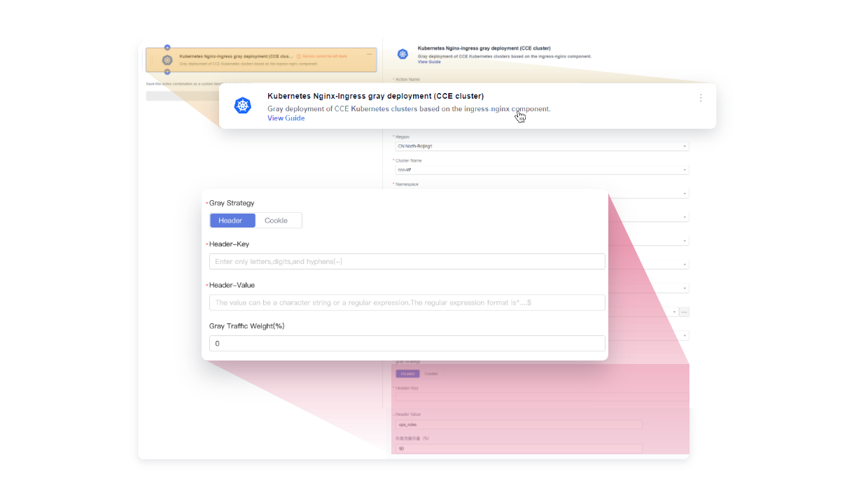Click the enlarged 'Gray deployment of CCE Kubernetes clusters' description
This screenshot has width=861, height=504.
(409, 109)
